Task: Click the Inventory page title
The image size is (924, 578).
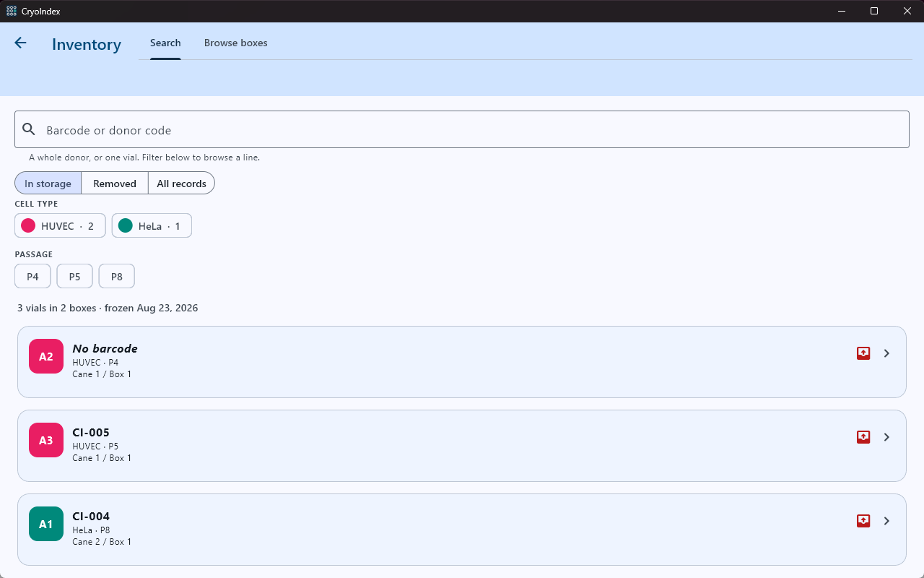Action: click(x=87, y=44)
